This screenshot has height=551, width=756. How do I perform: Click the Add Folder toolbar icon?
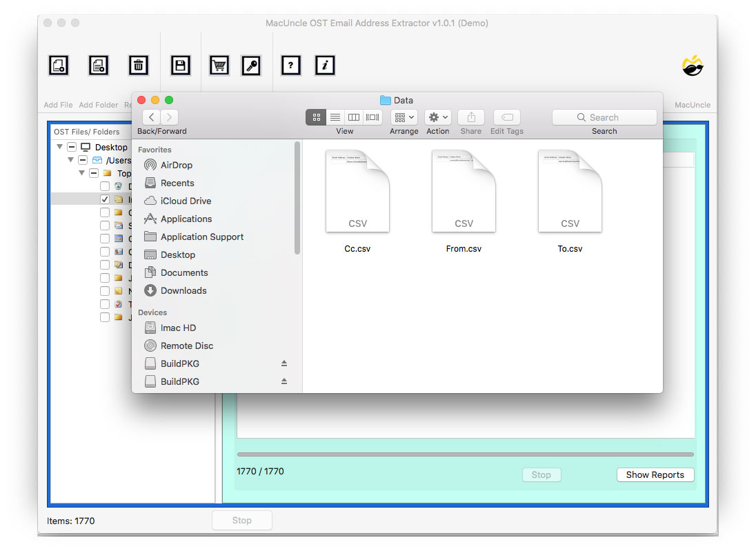pos(99,65)
